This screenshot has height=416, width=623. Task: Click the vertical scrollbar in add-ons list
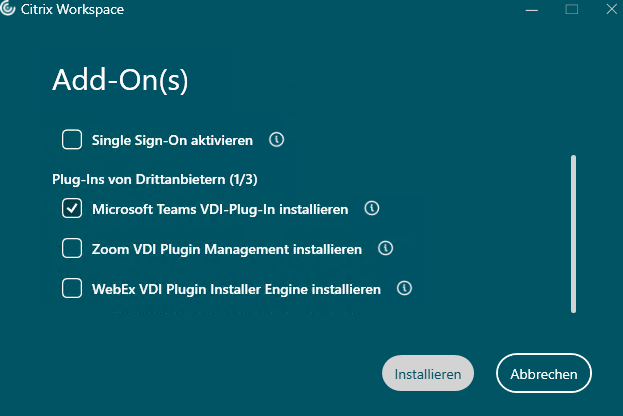click(574, 233)
